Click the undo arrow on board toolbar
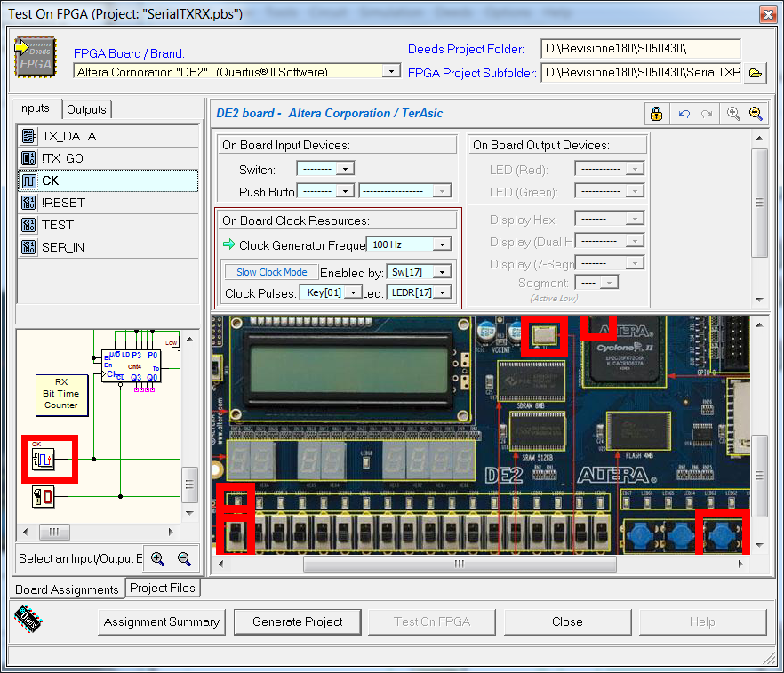The height and width of the screenshot is (673, 784). (684, 114)
